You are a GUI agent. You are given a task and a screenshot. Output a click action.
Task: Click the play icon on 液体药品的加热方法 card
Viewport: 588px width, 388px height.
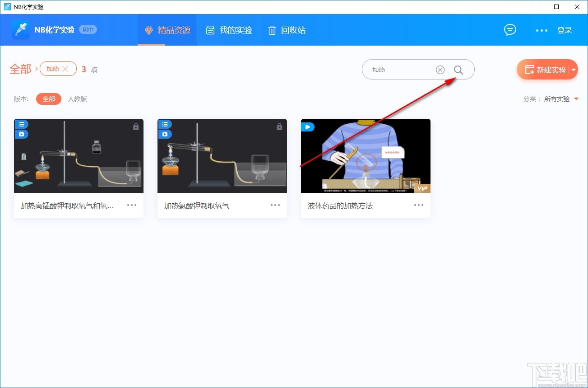pos(307,126)
